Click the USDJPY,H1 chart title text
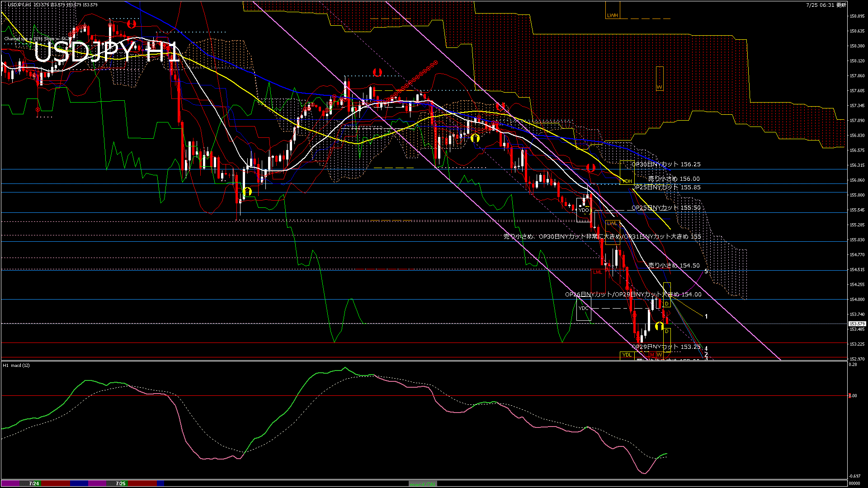Image resolution: width=868 pixels, height=488 pixels. [19, 5]
